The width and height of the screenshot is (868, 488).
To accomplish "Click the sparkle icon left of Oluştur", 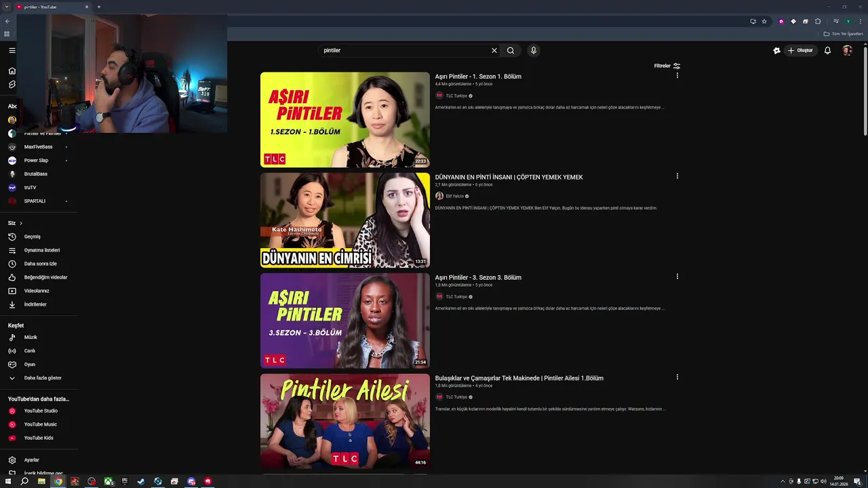I will point(777,50).
